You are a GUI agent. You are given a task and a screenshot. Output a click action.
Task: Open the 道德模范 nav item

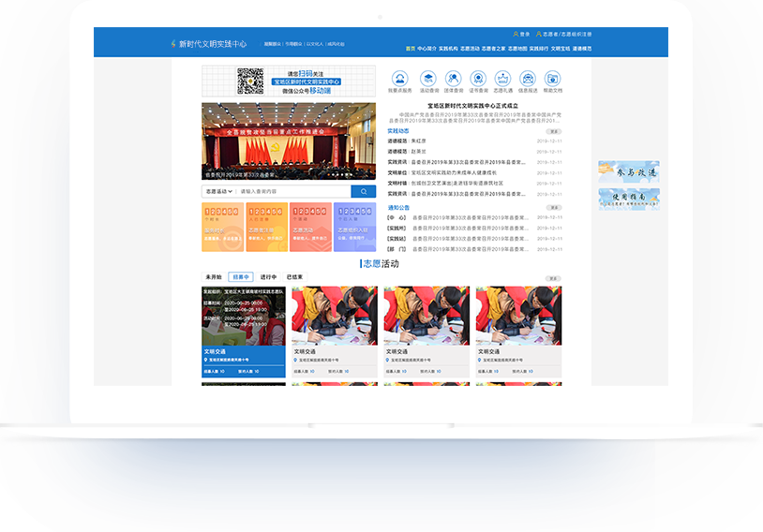[x=582, y=49]
